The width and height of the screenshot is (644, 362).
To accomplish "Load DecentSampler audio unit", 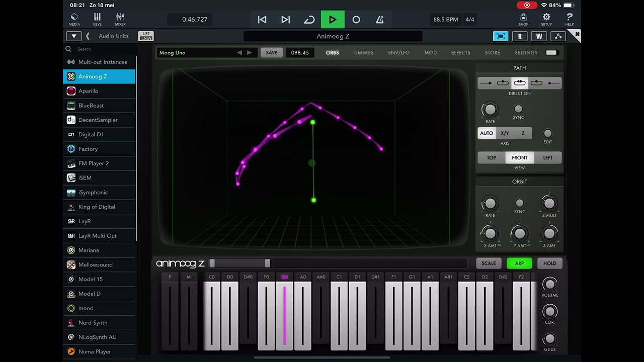I will point(99,120).
